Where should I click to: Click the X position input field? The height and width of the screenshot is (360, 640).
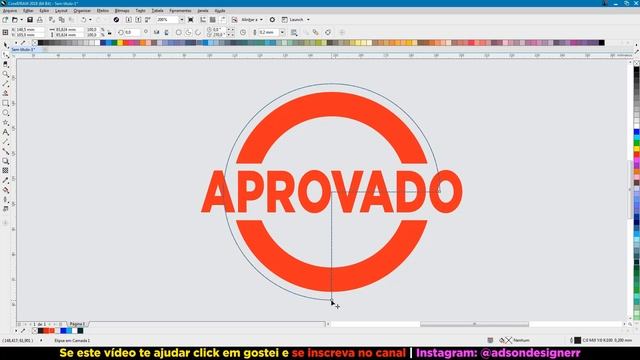pos(29,30)
